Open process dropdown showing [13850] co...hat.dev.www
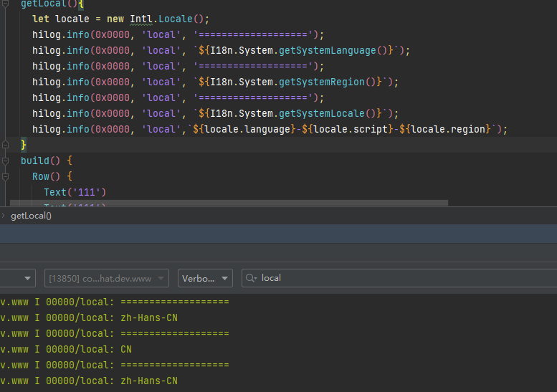The image size is (557, 392). (107, 278)
